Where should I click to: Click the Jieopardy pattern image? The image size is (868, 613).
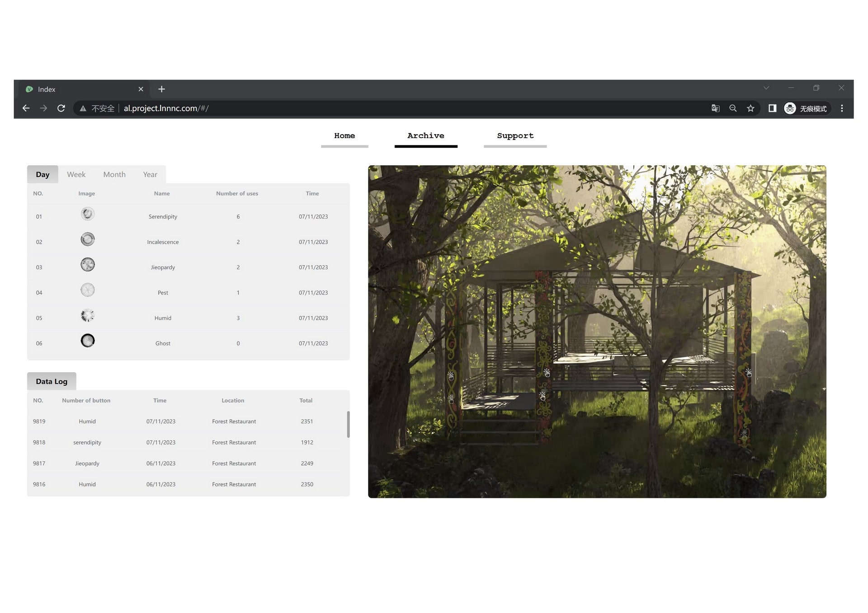(87, 264)
